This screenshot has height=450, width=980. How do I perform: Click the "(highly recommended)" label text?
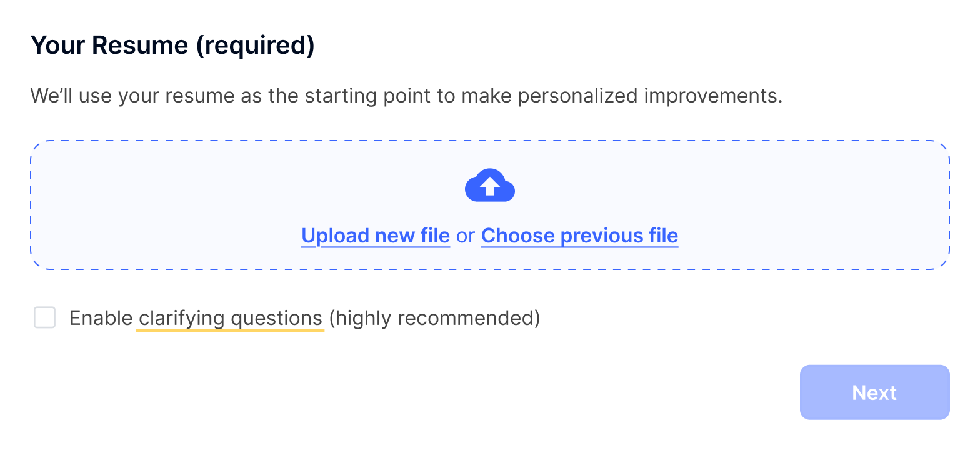click(434, 318)
